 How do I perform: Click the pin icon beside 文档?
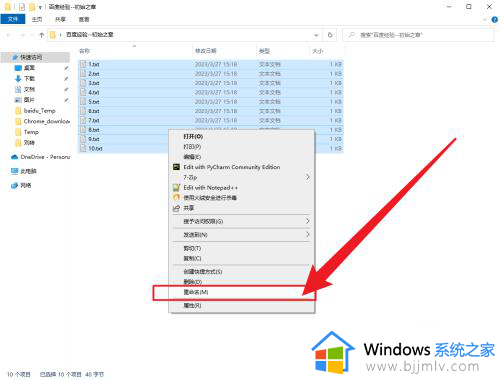(66, 89)
